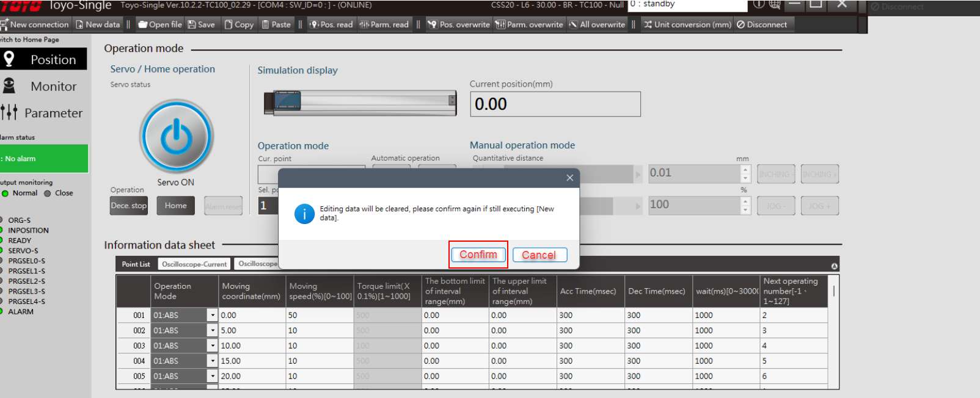Decrease the speed percent stepper
Screen dimensions: 980x398
(745, 210)
